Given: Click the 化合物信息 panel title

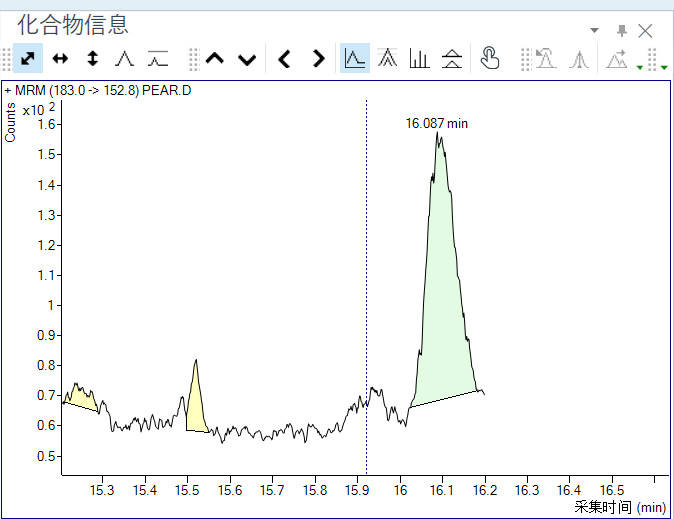Looking at the screenshot, I should 73,25.
